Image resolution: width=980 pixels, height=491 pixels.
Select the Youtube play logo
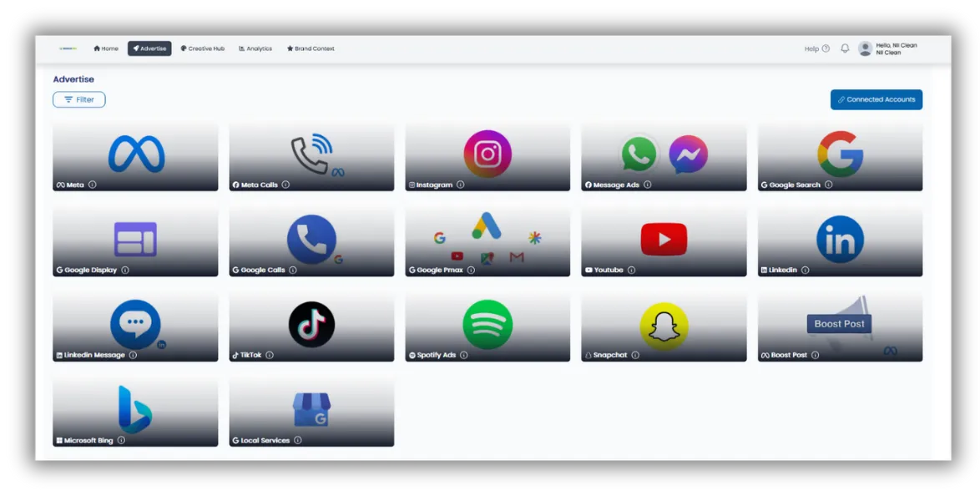[x=664, y=239]
